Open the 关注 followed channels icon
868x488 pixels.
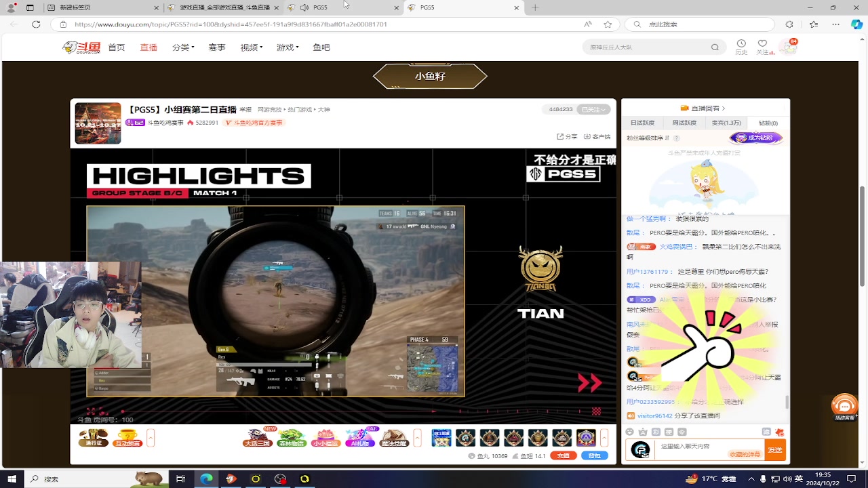[763, 47]
